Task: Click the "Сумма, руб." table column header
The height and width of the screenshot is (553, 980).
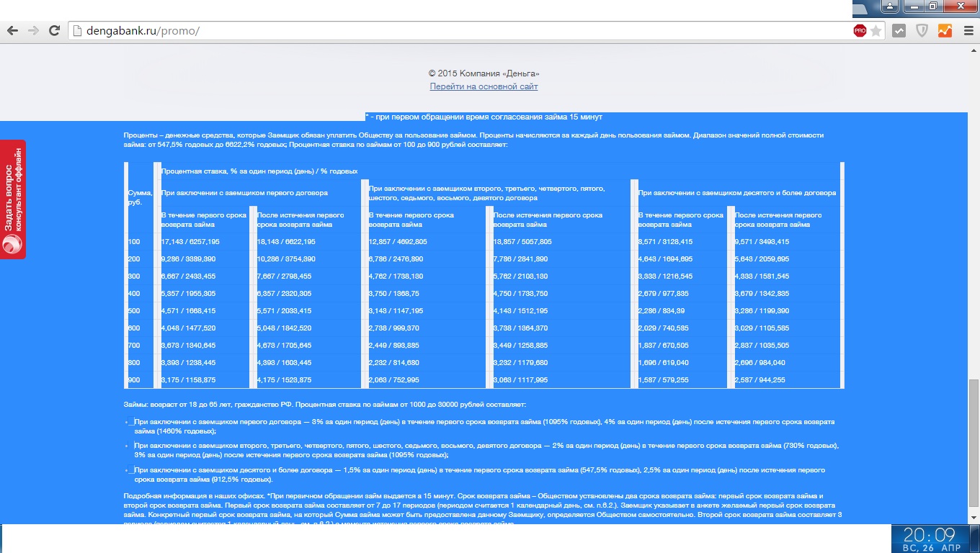Action: click(x=139, y=197)
